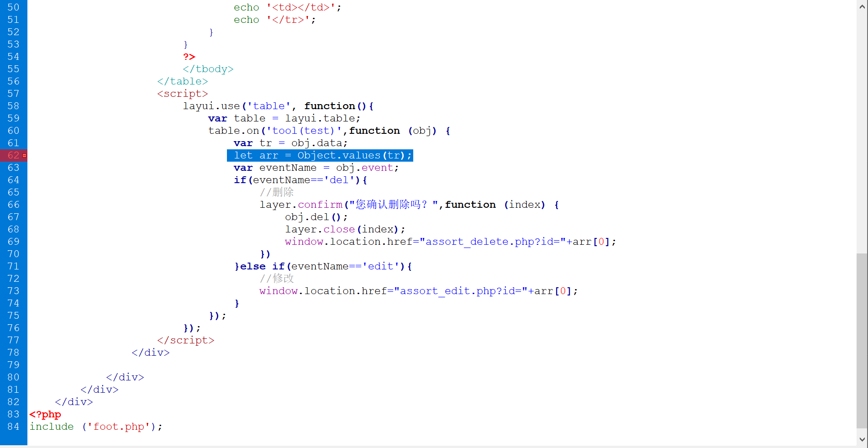The image size is (868, 448).
Task: Click line number 50 in gutter
Action: tap(13, 7)
